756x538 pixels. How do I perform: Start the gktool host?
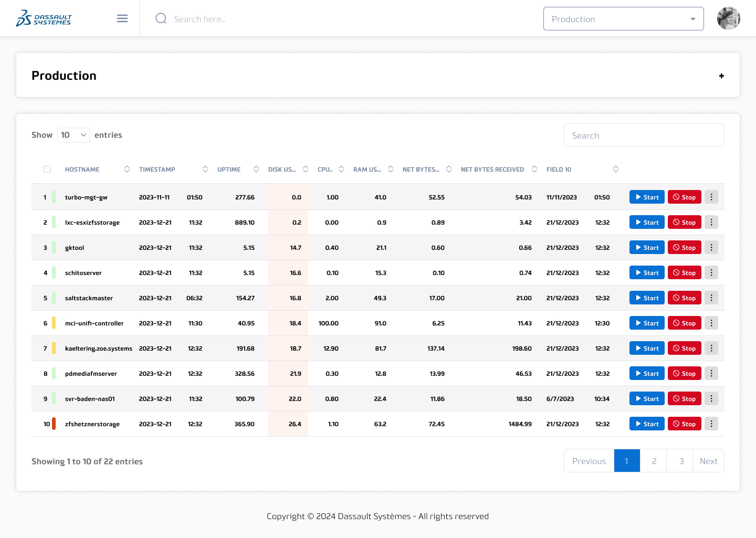tap(647, 248)
